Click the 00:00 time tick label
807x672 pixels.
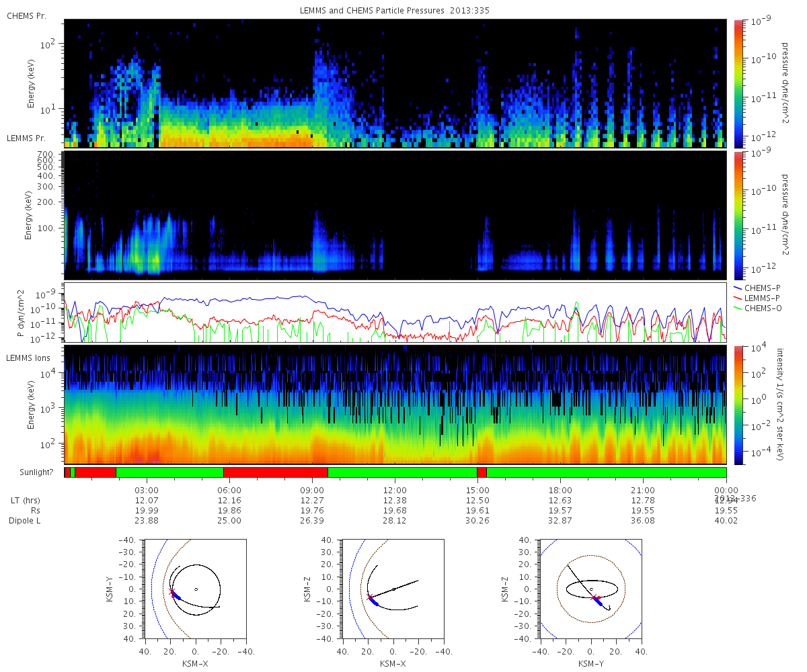pyautogui.click(x=726, y=490)
